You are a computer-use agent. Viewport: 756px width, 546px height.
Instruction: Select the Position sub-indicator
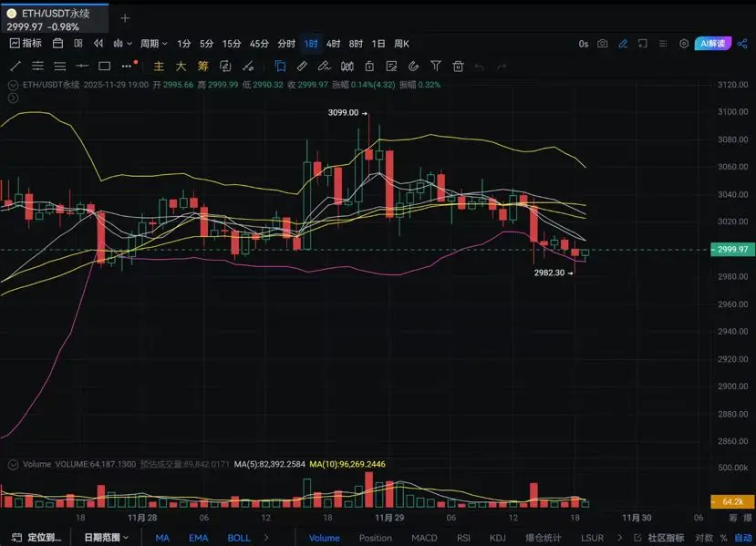pyautogui.click(x=375, y=538)
